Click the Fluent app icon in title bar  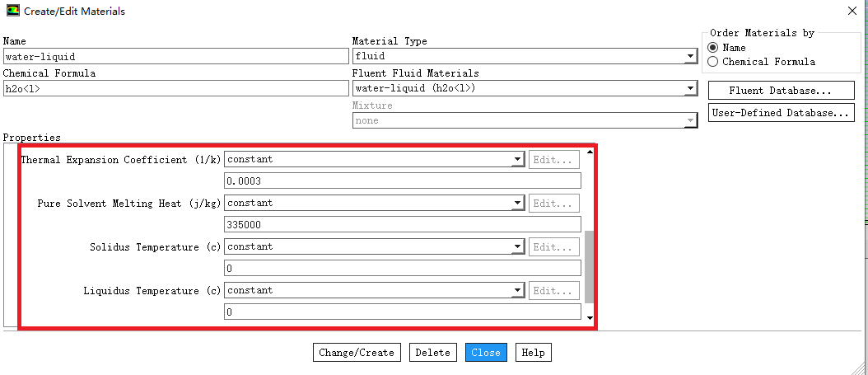(x=12, y=11)
